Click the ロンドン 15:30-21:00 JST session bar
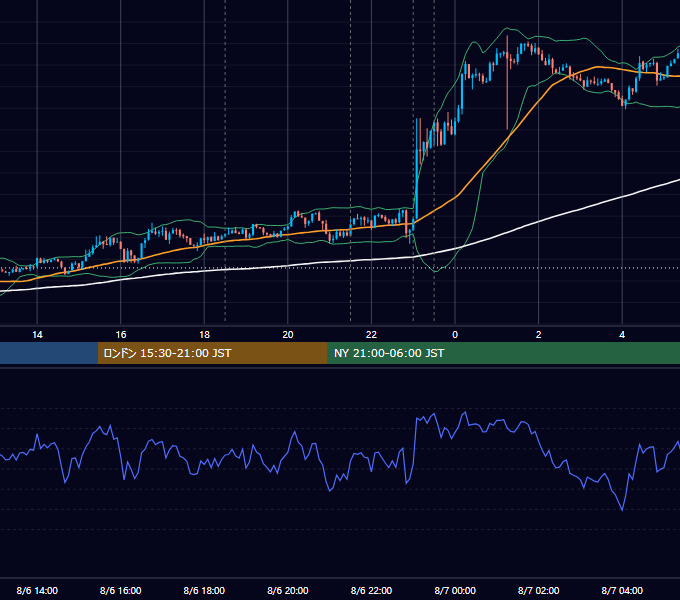 (212, 353)
